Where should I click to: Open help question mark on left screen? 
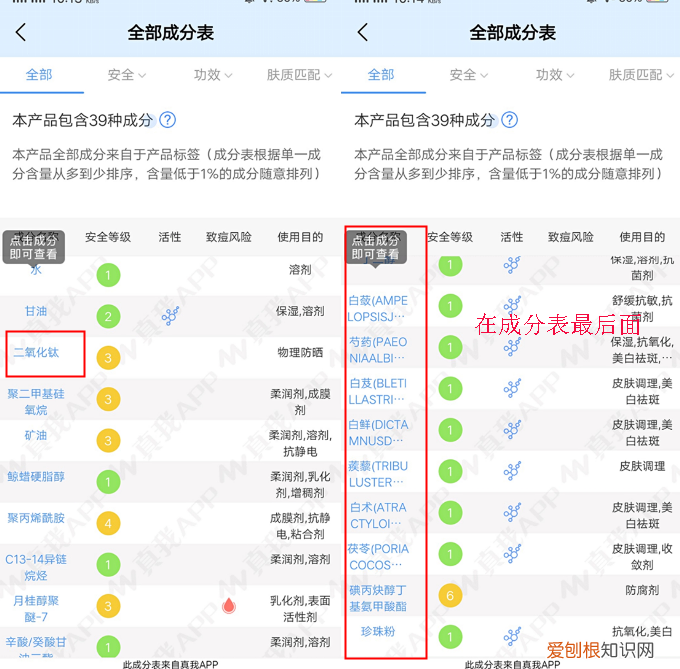pos(167,120)
